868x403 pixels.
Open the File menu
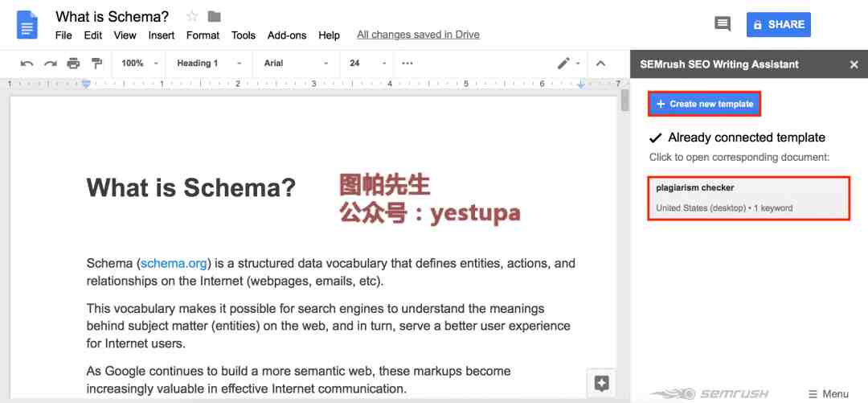coord(63,35)
